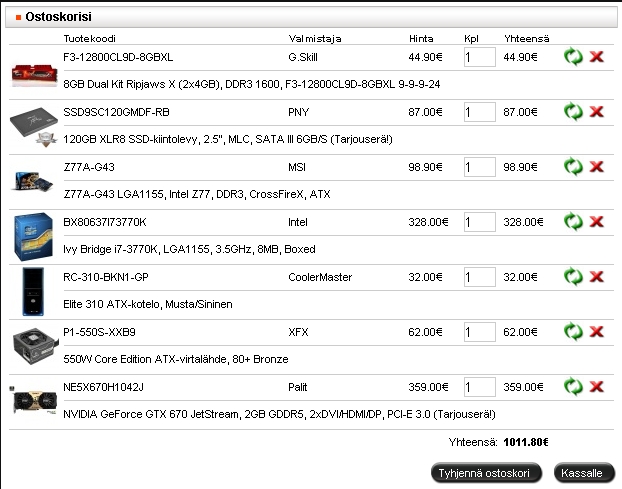Proceed to checkout with Kassalle button

(581, 473)
